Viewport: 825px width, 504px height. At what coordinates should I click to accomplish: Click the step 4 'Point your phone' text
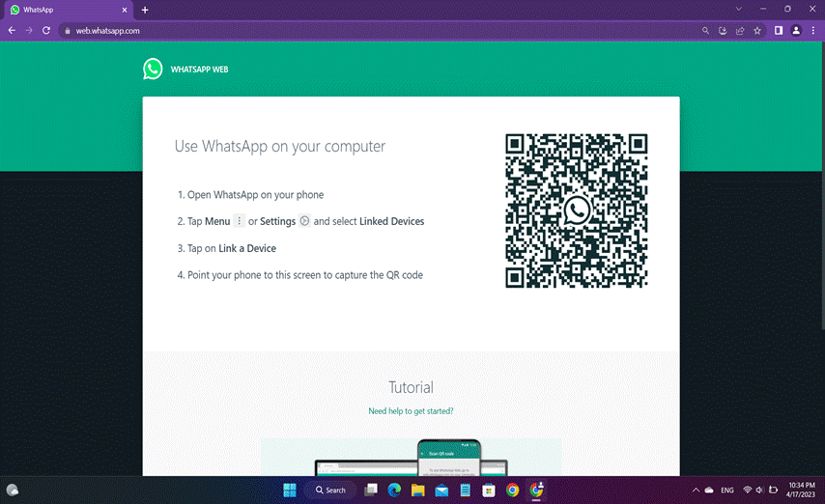tap(299, 275)
